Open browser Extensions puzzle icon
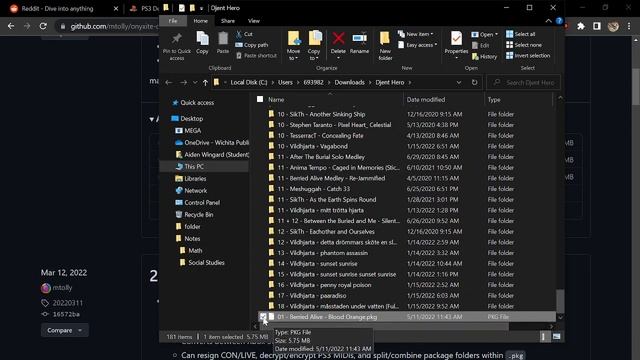Image resolution: width=640 pixels, height=360 pixels. (580, 26)
